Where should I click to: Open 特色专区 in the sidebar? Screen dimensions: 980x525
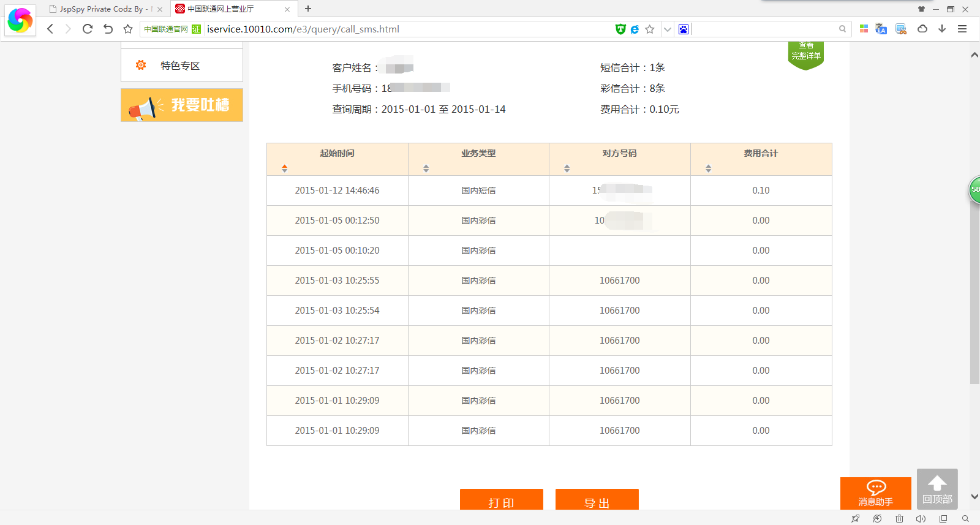(182, 66)
